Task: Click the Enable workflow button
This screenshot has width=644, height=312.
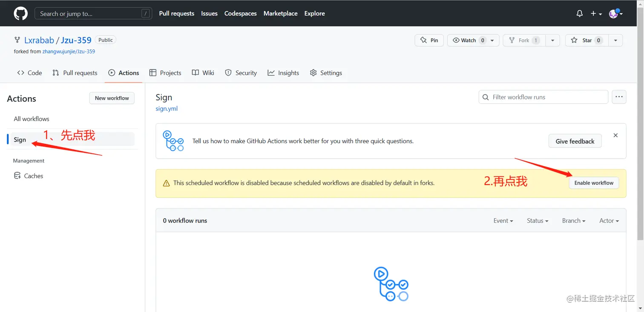Action: (594, 183)
